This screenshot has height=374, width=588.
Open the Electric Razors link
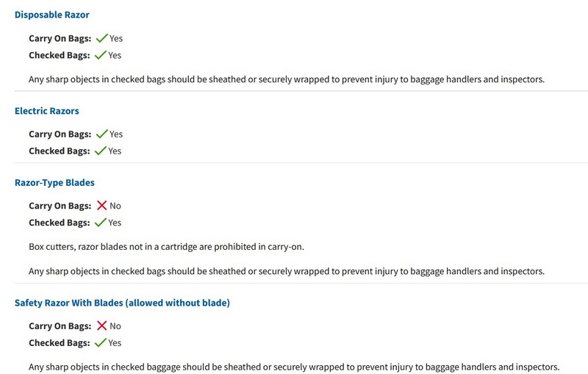(47, 111)
